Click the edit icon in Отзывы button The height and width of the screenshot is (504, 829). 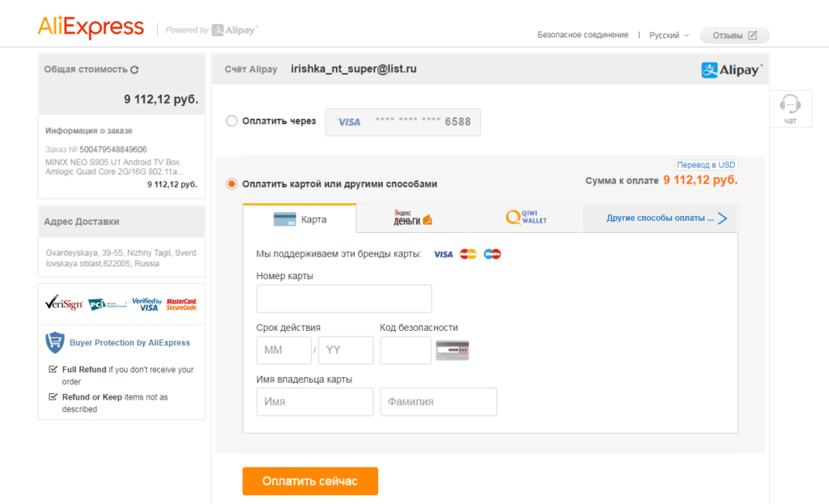pos(752,36)
